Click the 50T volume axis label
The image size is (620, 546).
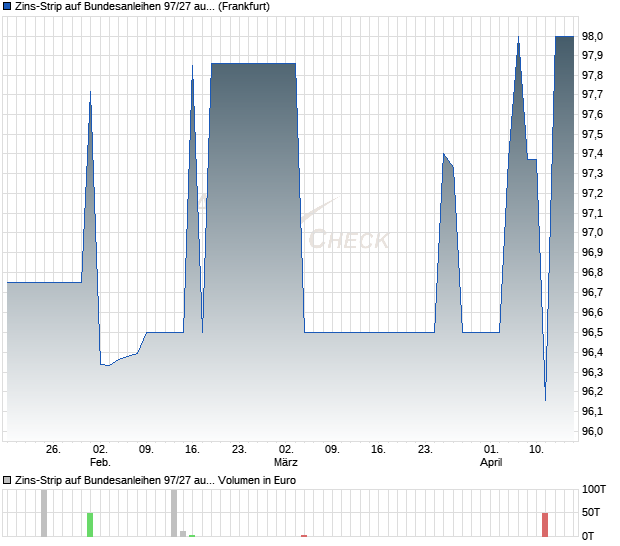pyautogui.click(x=594, y=512)
